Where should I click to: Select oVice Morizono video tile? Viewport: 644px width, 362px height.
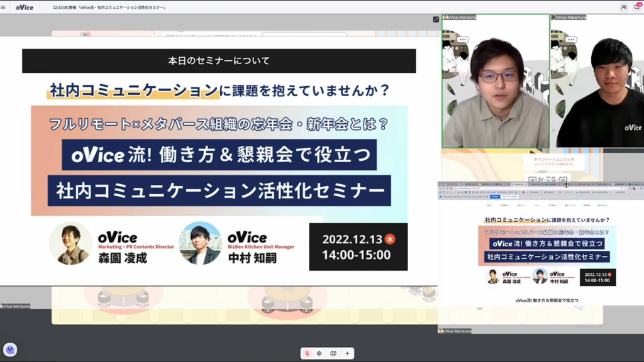[496, 81]
